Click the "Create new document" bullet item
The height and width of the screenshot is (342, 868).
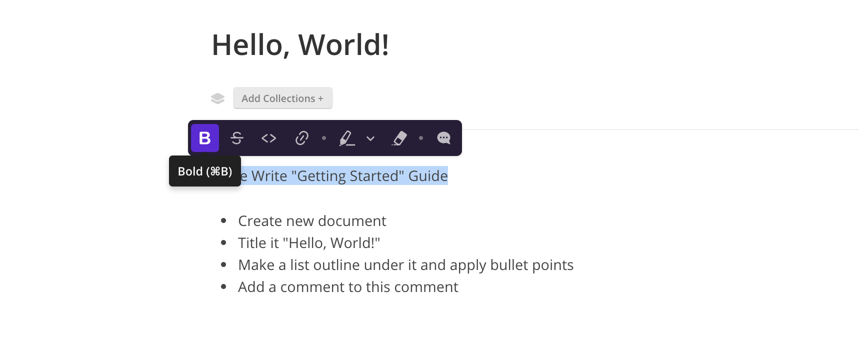coord(312,221)
